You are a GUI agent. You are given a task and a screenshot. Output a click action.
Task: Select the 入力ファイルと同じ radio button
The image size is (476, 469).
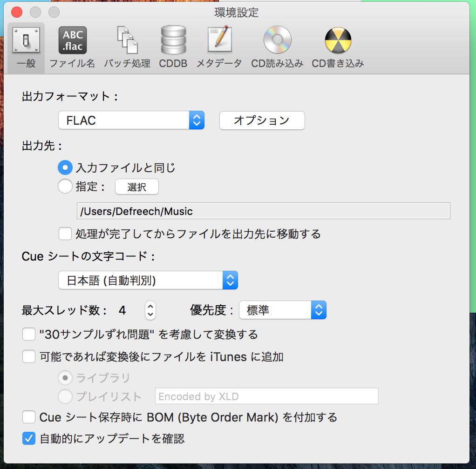pyautogui.click(x=65, y=167)
